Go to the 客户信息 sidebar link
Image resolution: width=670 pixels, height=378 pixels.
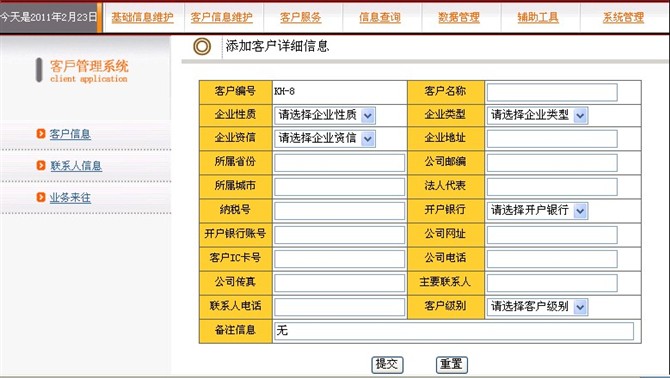[70, 134]
